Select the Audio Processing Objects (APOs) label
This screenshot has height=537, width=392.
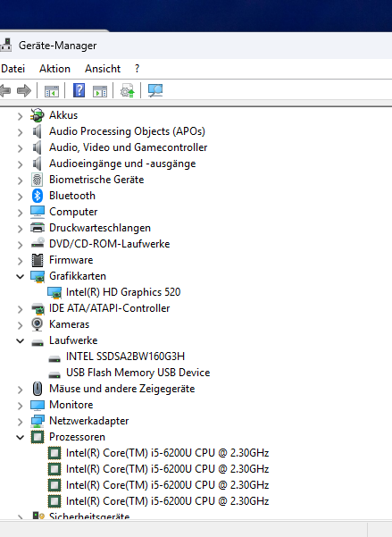tap(127, 131)
